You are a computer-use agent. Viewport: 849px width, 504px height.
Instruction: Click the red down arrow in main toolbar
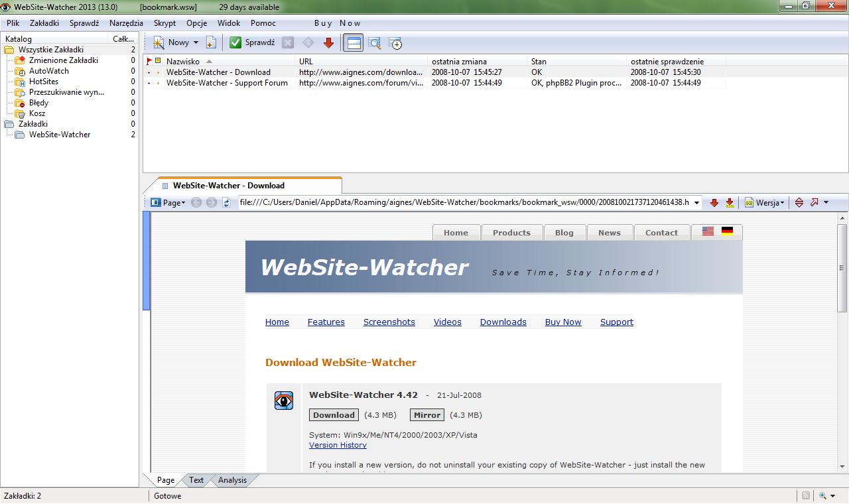tap(328, 42)
